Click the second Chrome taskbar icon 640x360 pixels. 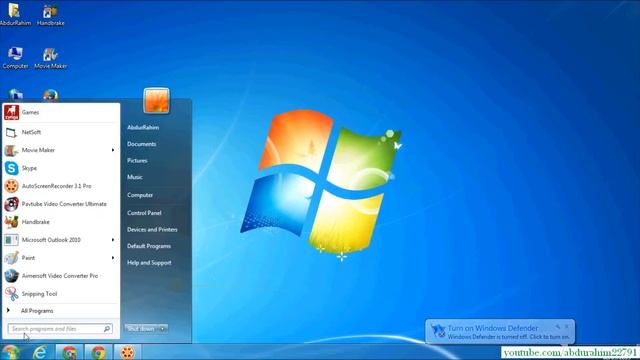pos(98,352)
